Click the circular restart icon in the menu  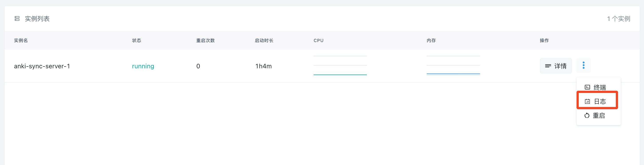pyautogui.click(x=587, y=115)
